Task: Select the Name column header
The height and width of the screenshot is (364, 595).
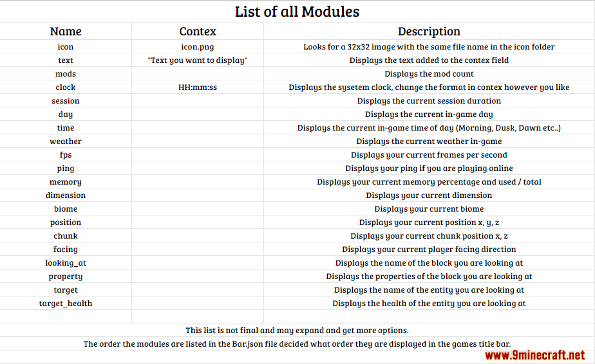Action: (66, 32)
